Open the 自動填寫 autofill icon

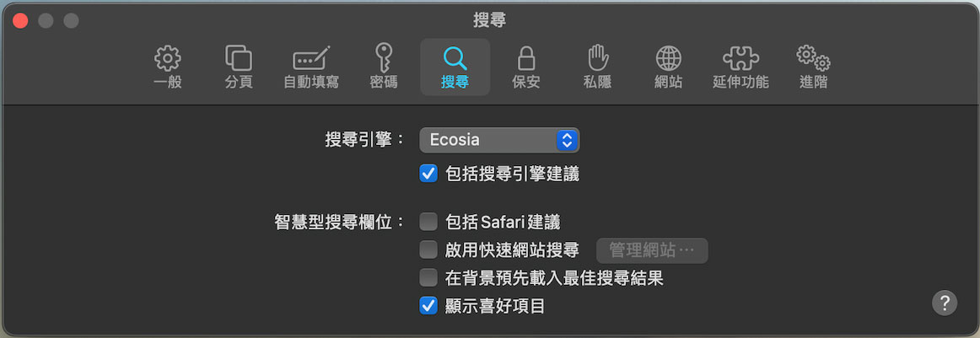point(311,58)
